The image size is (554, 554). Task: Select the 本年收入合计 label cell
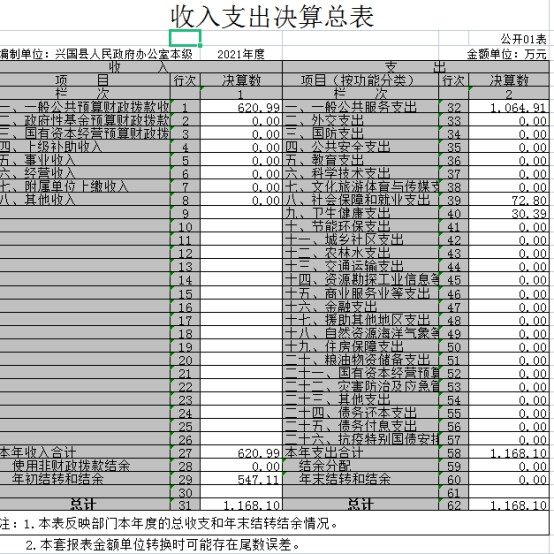coord(85,452)
